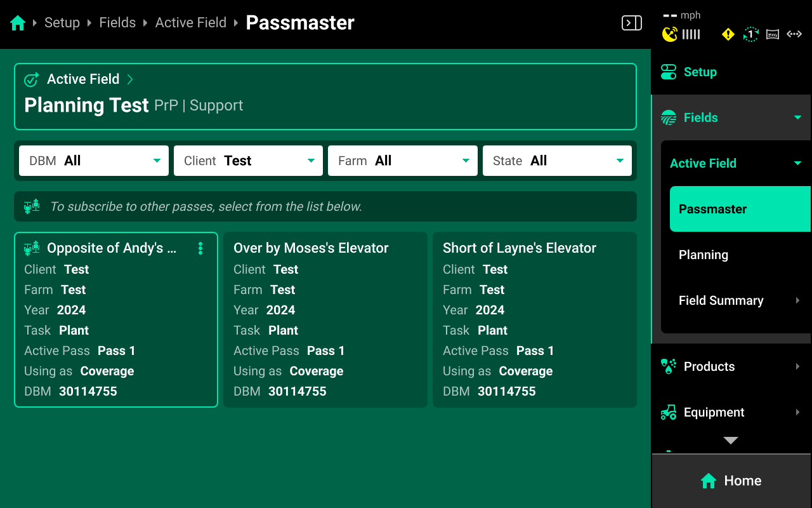The height and width of the screenshot is (508, 812).
Task: Open the State filter dropdown
Action: (557, 161)
